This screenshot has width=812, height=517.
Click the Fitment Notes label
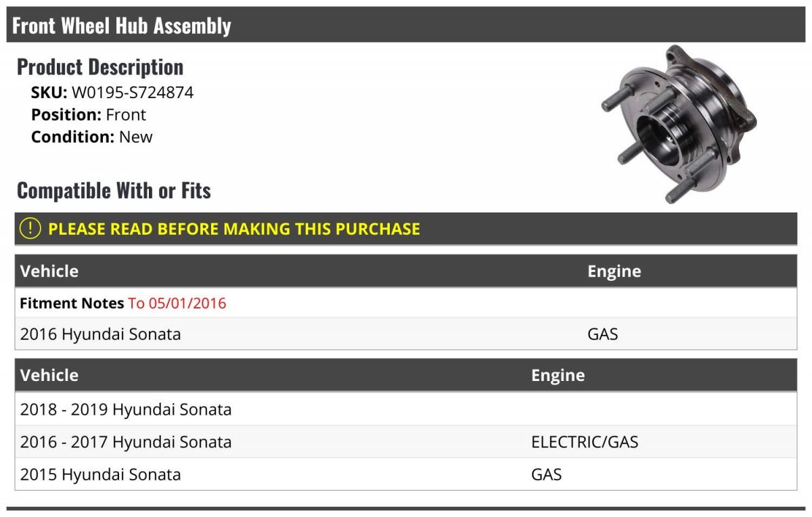coord(72,303)
